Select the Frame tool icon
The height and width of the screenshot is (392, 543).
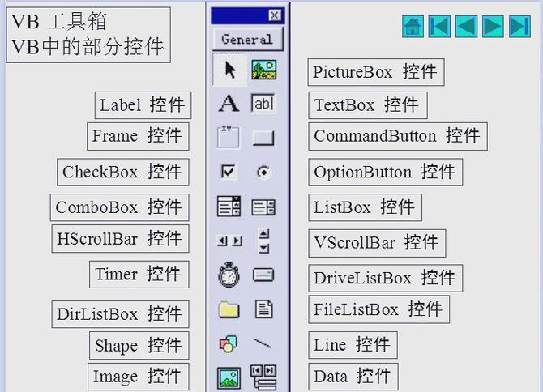(x=229, y=137)
